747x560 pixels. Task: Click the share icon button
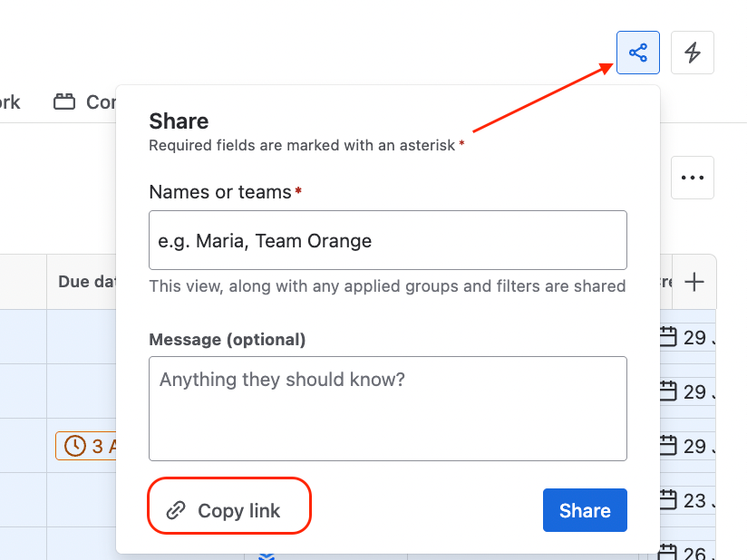(x=638, y=53)
